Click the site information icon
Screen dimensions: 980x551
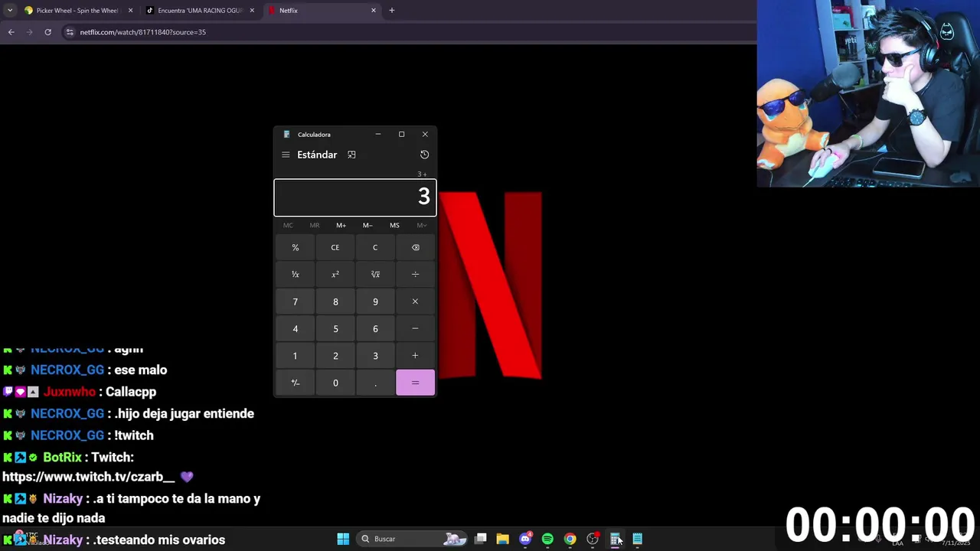(x=70, y=32)
